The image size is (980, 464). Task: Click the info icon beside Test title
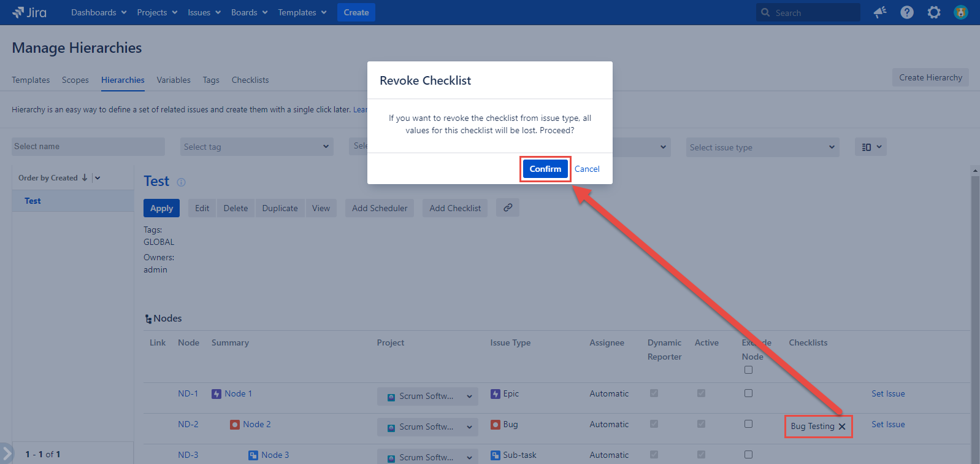pyautogui.click(x=181, y=182)
